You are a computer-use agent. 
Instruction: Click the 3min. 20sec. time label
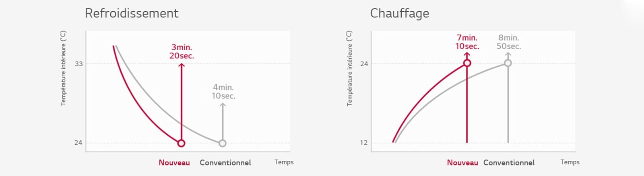[x=182, y=51]
